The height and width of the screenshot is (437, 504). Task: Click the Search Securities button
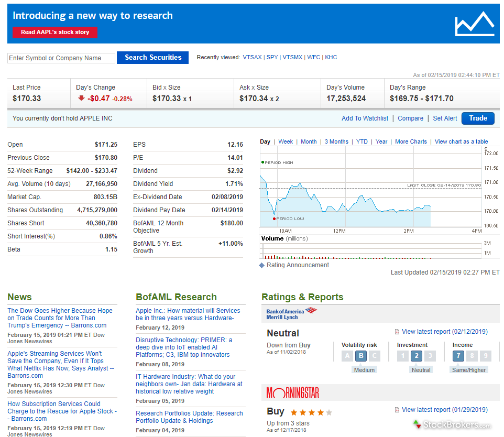coord(152,58)
